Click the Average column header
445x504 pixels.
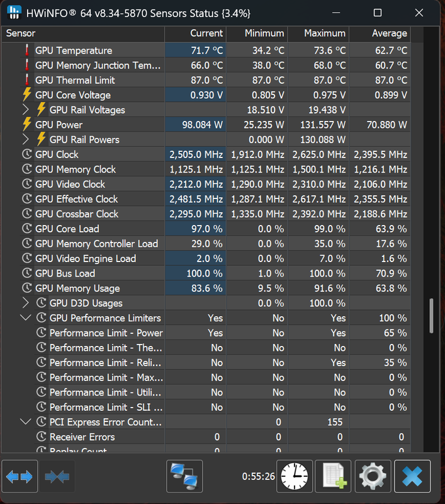click(x=380, y=33)
